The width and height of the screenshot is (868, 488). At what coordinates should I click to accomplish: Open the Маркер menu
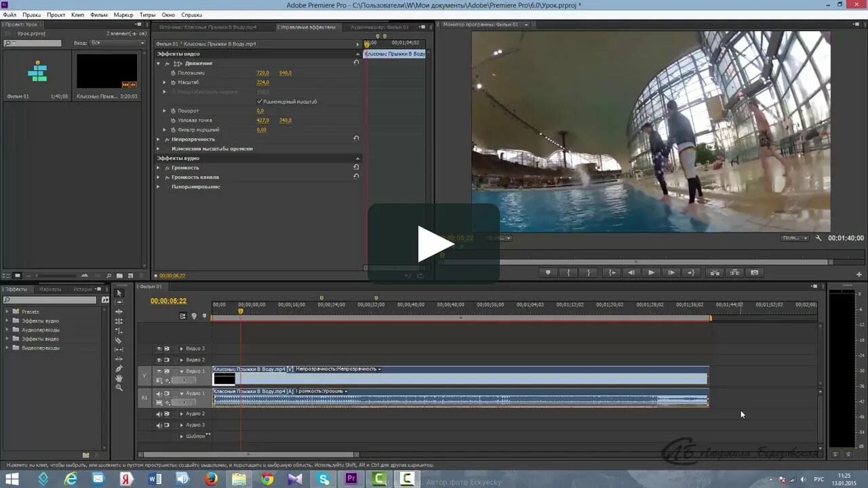[123, 14]
